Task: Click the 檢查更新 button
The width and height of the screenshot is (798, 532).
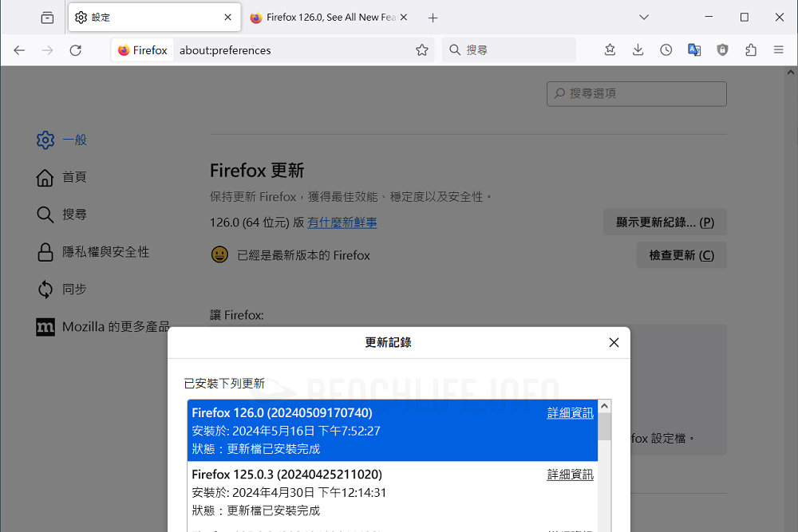Action: [681, 255]
